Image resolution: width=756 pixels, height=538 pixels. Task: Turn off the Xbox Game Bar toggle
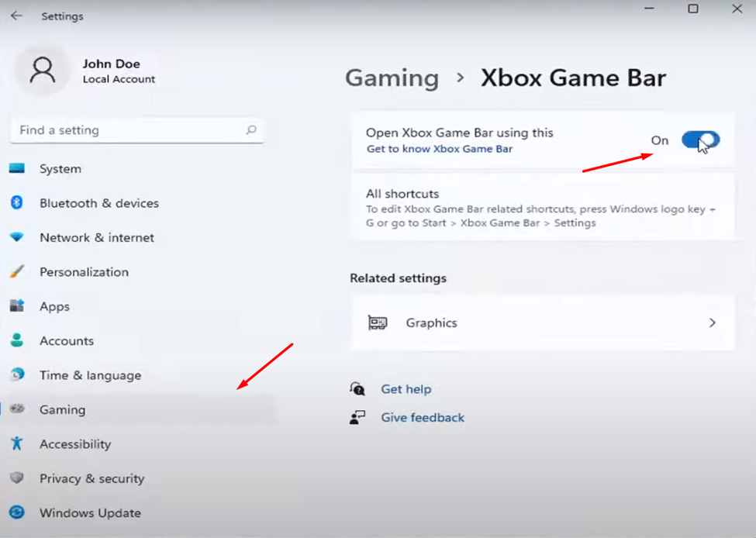700,140
